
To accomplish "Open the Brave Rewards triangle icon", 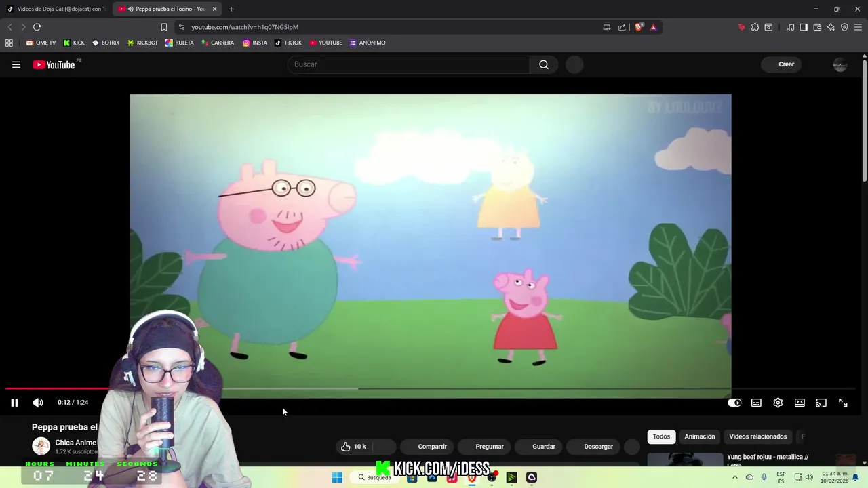I will (653, 27).
